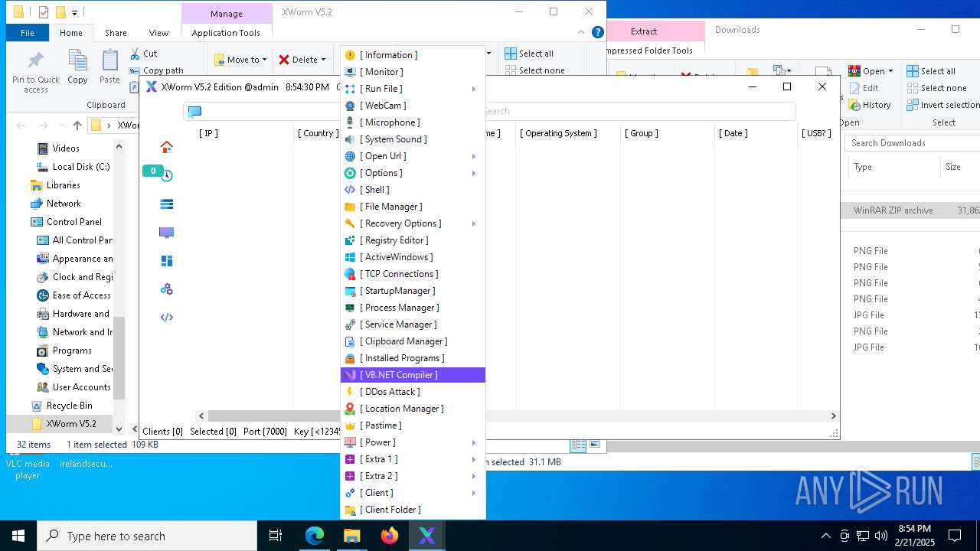The image size is (980, 551).
Task: Click the StartupManager icon
Action: click(x=350, y=291)
